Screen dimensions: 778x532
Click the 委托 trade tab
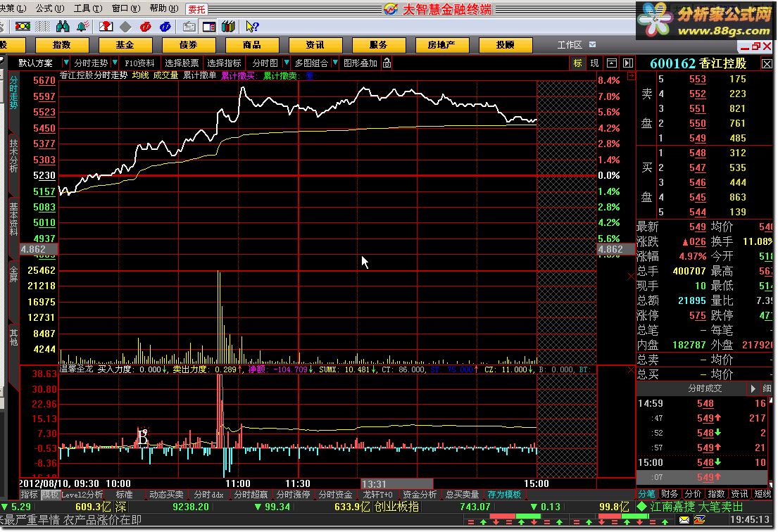[x=196, y=9]
